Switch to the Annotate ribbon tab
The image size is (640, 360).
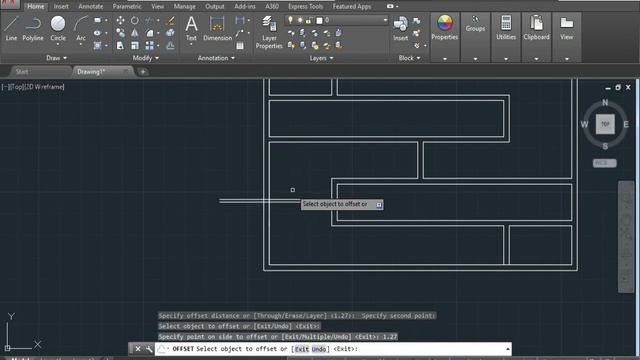click(91, 6)
